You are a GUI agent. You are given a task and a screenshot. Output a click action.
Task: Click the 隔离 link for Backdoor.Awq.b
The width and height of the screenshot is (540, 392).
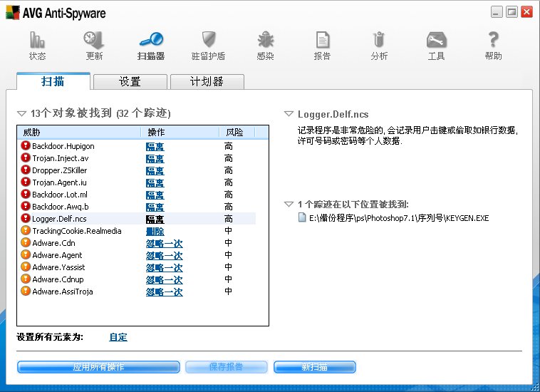pyautogui.click(x=155, y=207)
